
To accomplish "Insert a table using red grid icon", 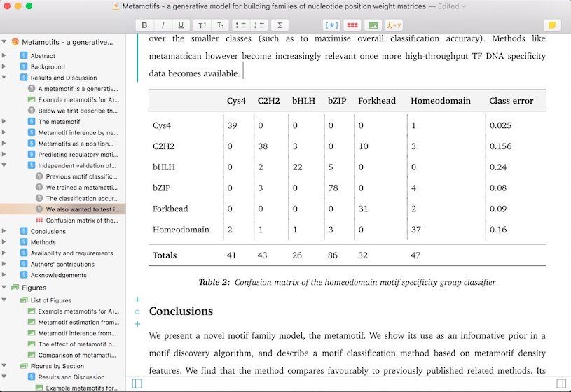I will 352,25.
